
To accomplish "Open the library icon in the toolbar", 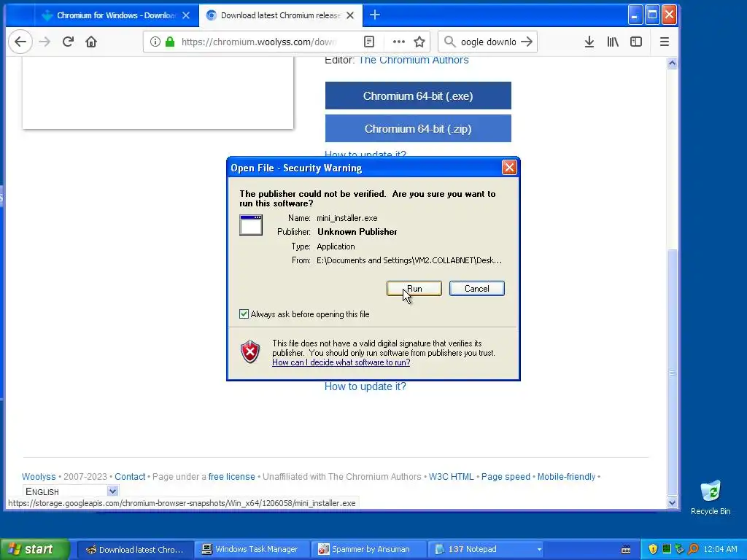I will tap(613, 42).
